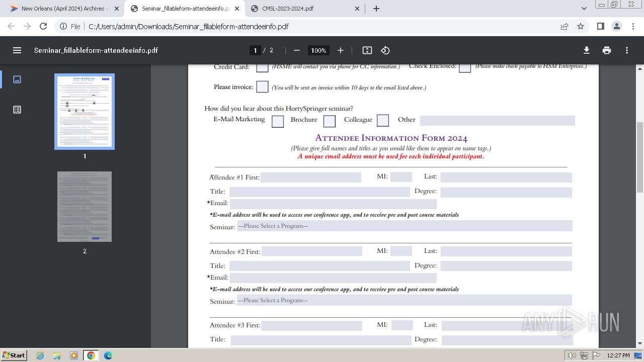Go back in browser history
This screenshot has height=362, width=644.
[11, 26]
